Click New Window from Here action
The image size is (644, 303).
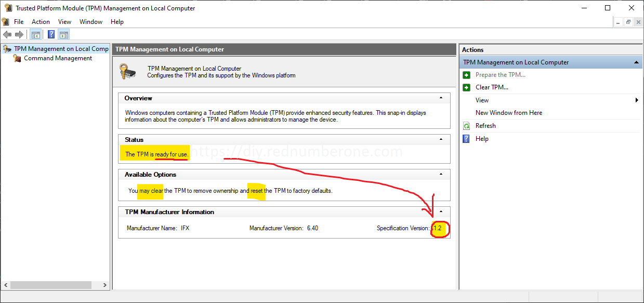(x=509, y=113)
